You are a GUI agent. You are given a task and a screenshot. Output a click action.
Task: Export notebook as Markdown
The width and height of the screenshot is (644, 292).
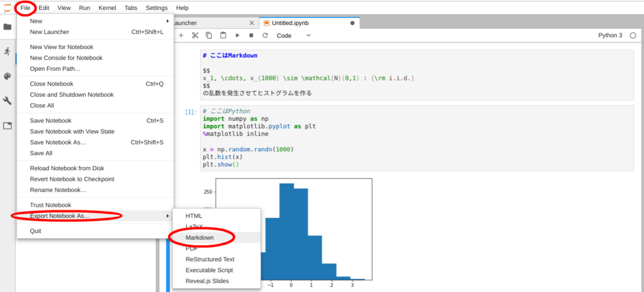[216, 237]
